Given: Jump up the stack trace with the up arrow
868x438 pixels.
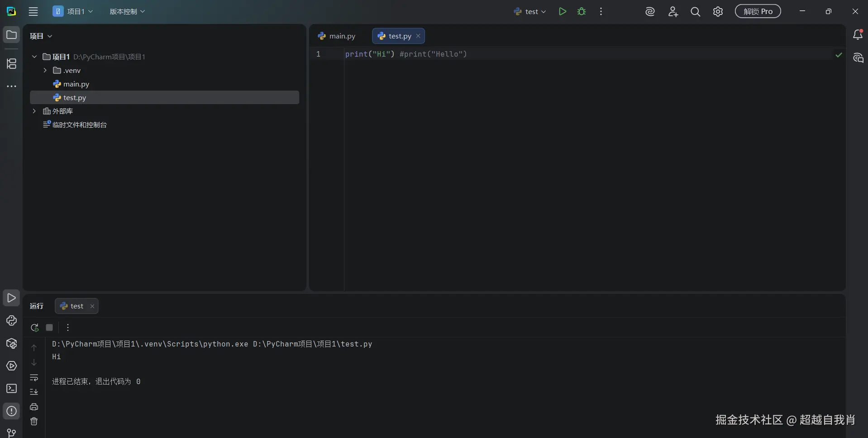Looking at the screenshot, I should point(34,348).
